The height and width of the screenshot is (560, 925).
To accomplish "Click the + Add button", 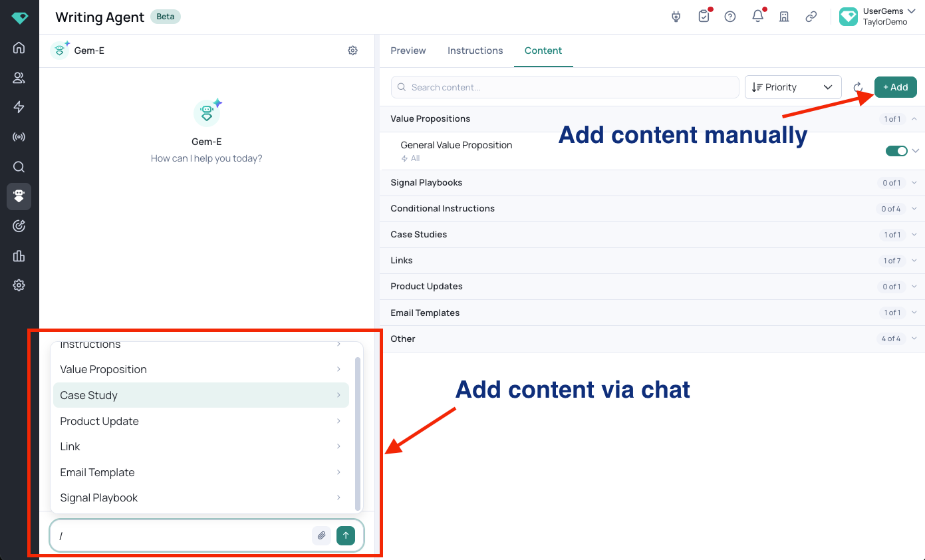I will pos(896,87).
